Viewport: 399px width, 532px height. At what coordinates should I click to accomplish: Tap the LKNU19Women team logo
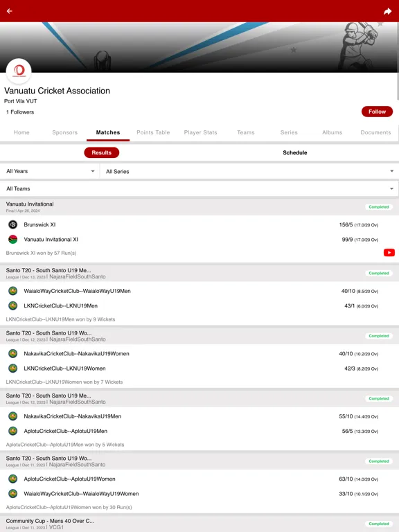pyautogui.click(x=13, y=369)
